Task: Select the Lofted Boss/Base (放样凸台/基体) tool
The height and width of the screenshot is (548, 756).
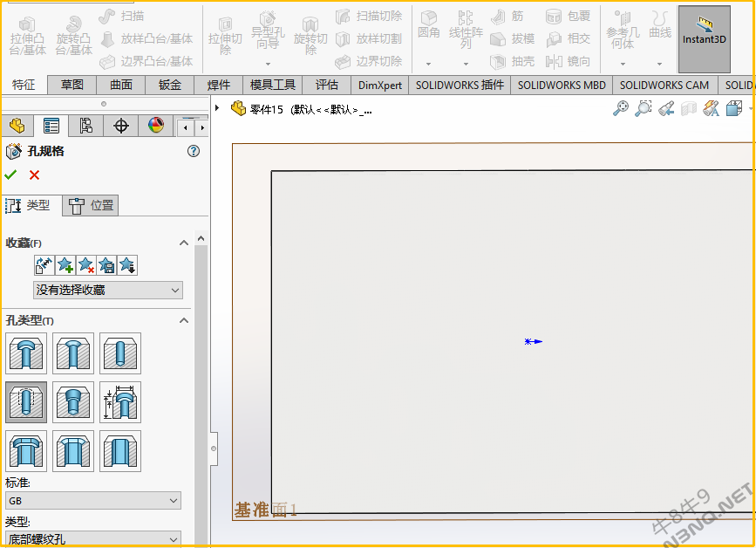Action: tap(146, 38)
